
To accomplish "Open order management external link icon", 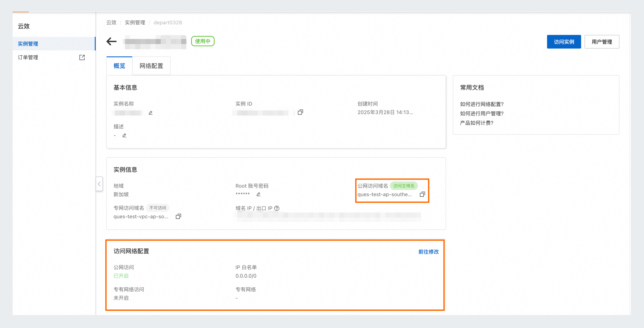I will [82, 57].
